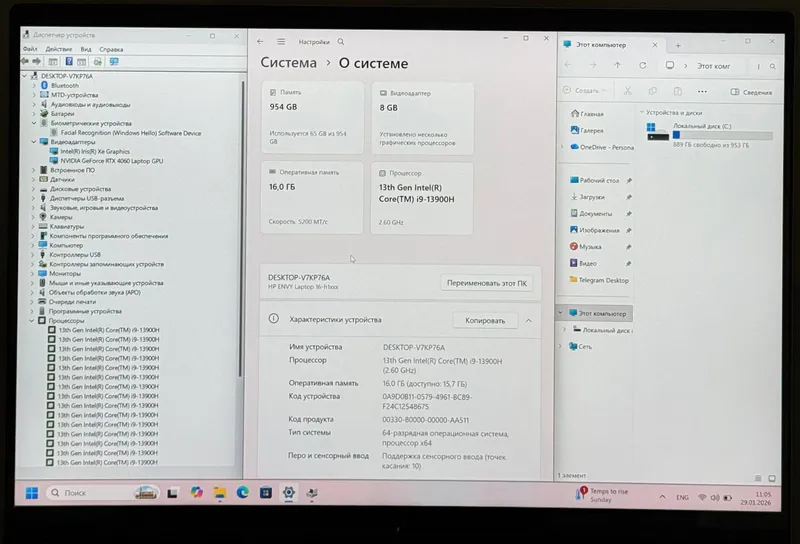
Task: Expand the Камеры device category
Action: [x=33, y=217]
